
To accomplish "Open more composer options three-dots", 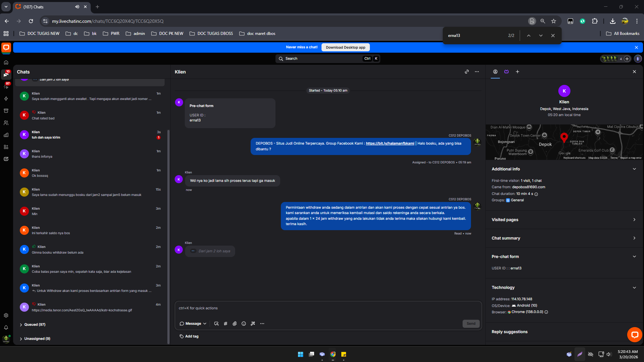I will coord(262,324).
